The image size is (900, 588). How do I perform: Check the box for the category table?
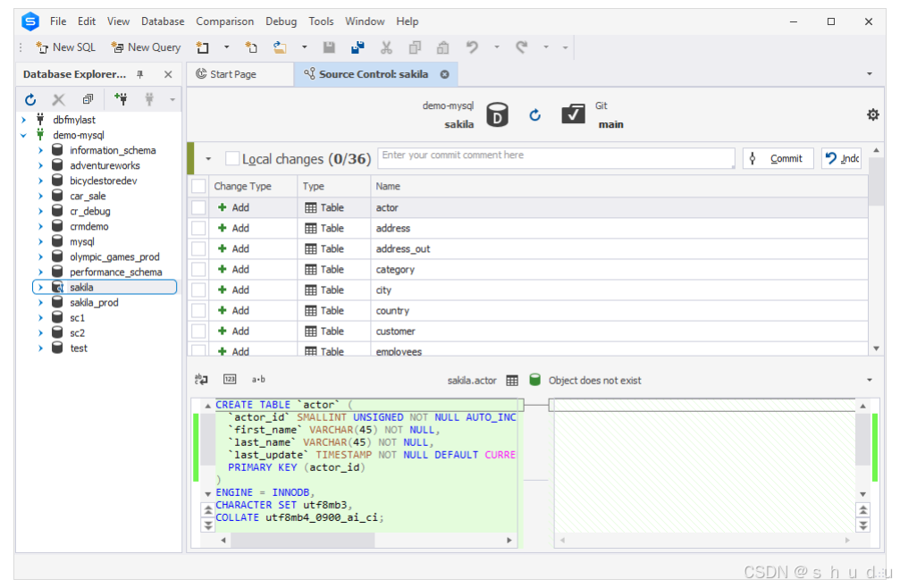pos(198,270)
